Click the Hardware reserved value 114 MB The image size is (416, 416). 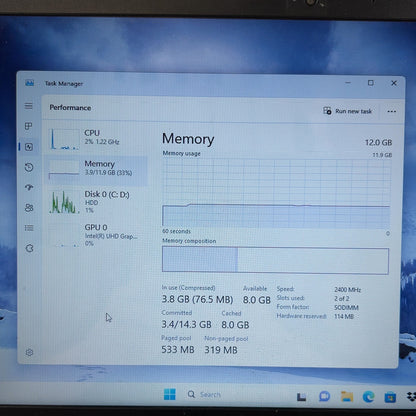[x=344, y=316]
